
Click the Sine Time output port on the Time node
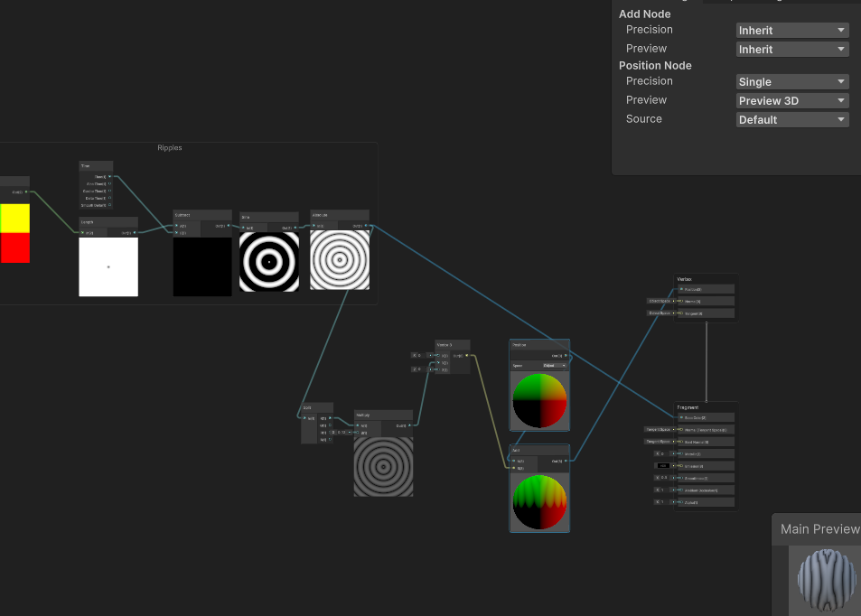(110, 183)
